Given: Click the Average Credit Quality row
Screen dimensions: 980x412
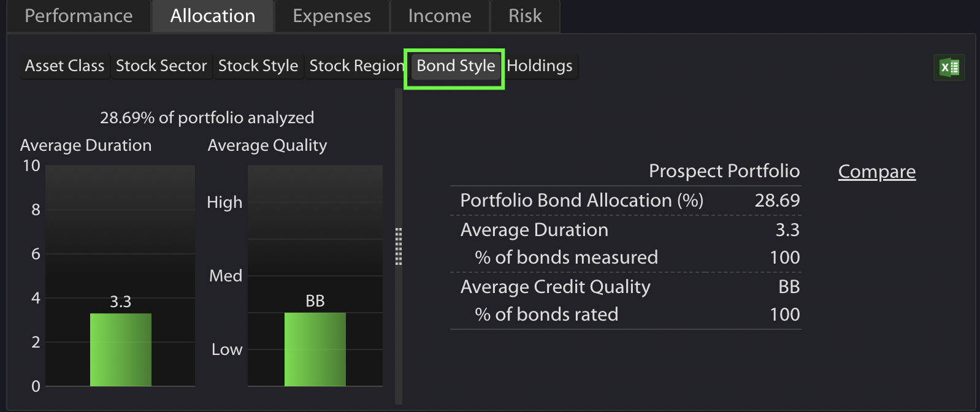Looking at the screenshot, I should [x=626, y=287].
